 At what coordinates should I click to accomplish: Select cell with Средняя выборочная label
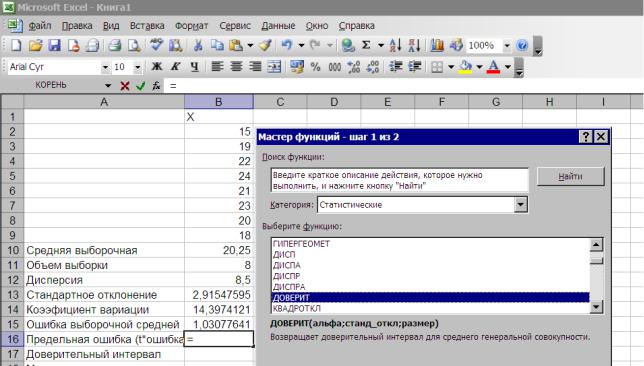tap(104, 250)
